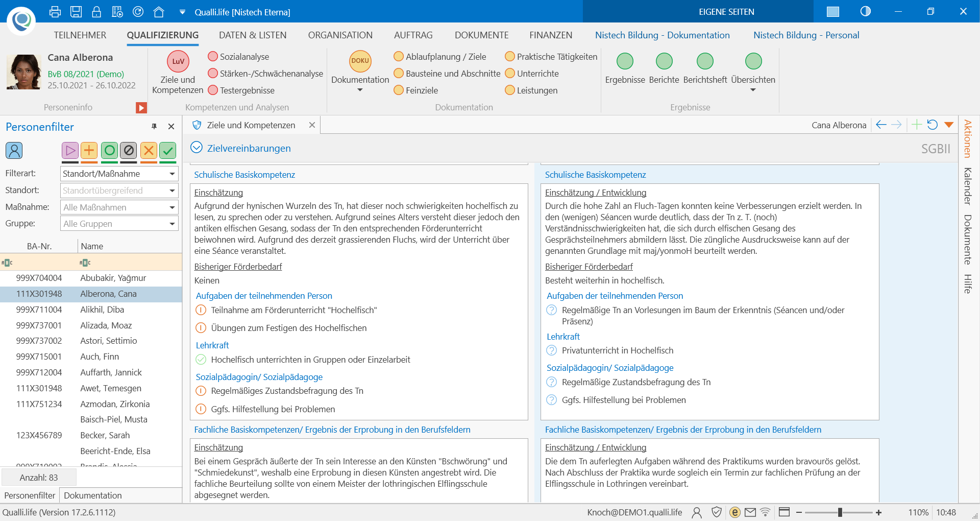Open Berichtsheft green circle icon

click(705, 61)
